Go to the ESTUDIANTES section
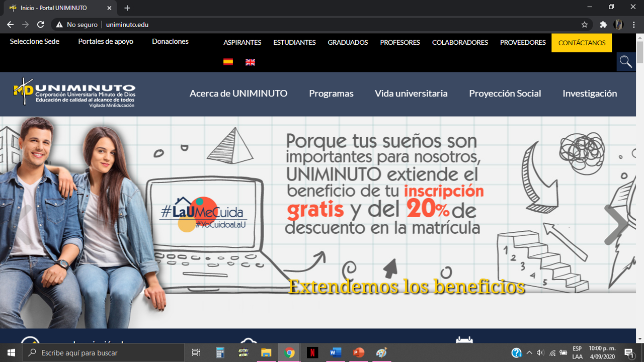This screenshot has height=362, width=644. pyautogui.click(x=294, y=43)
